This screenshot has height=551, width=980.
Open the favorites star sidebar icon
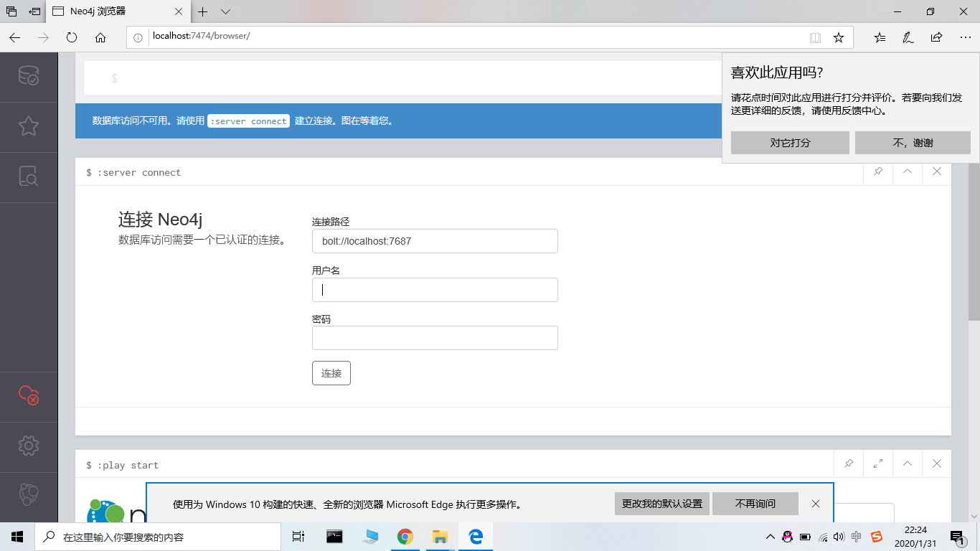pyautogui.click(x=29, y=126)
